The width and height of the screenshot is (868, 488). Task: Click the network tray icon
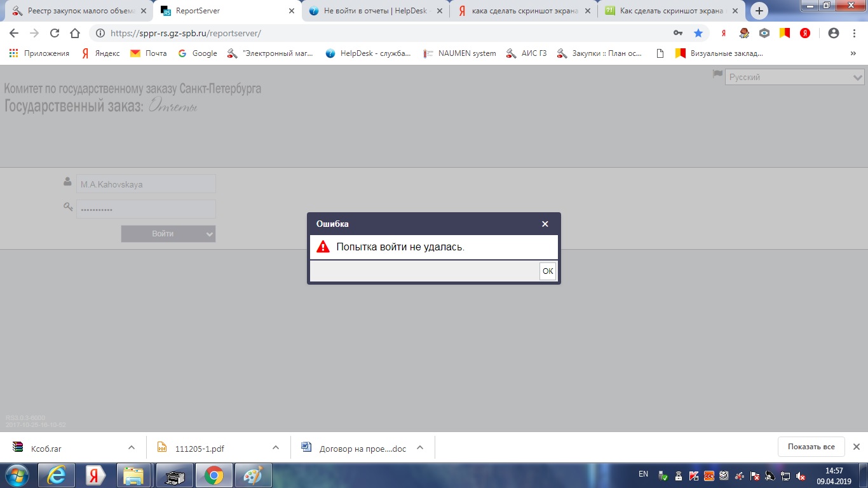(x=786, y=475)
